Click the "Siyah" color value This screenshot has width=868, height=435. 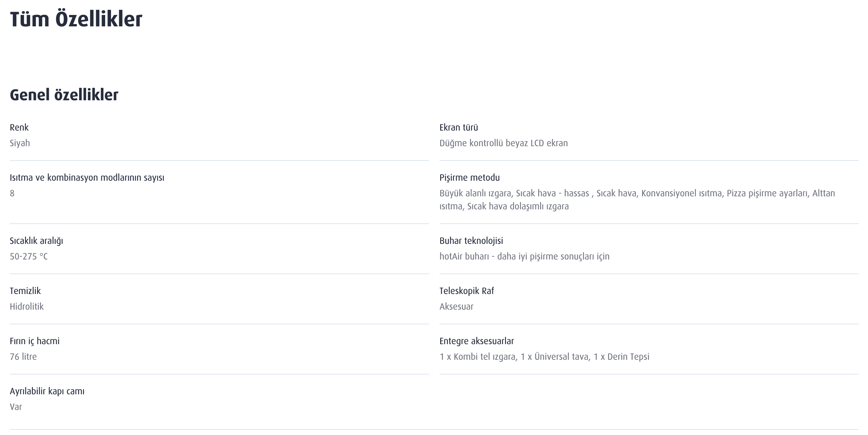coord(20,143)
